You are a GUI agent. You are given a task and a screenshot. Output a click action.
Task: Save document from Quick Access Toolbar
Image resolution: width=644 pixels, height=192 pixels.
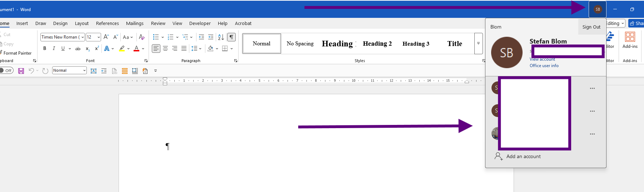pyautogui.click(x=21, y=71)
